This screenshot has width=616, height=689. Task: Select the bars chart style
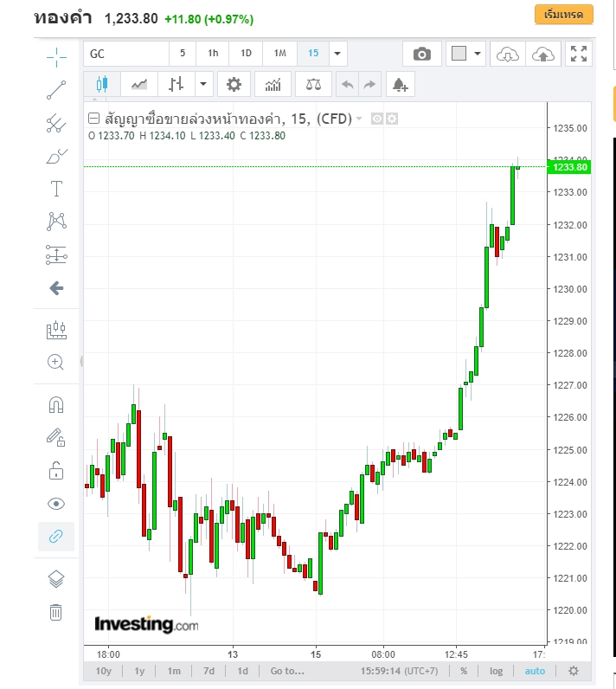[176, 84]
